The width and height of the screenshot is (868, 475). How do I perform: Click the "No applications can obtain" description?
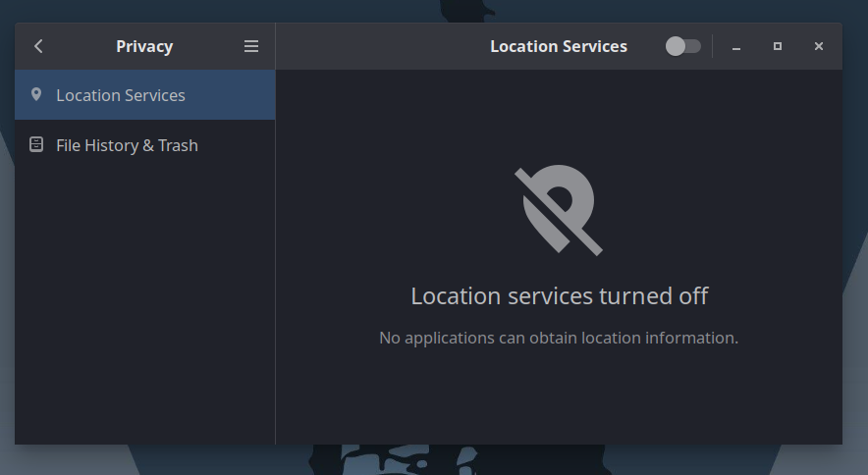click(558, 338)
